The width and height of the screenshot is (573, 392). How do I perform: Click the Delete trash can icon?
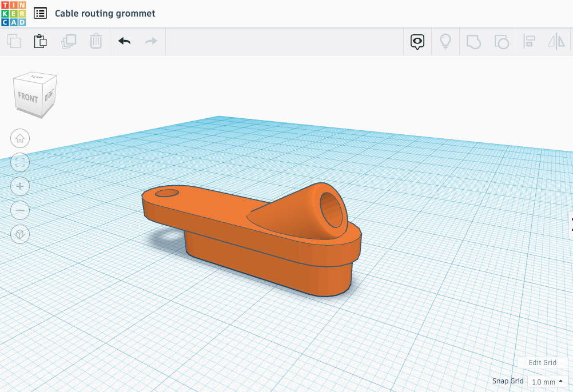click(x=95, y=41)
